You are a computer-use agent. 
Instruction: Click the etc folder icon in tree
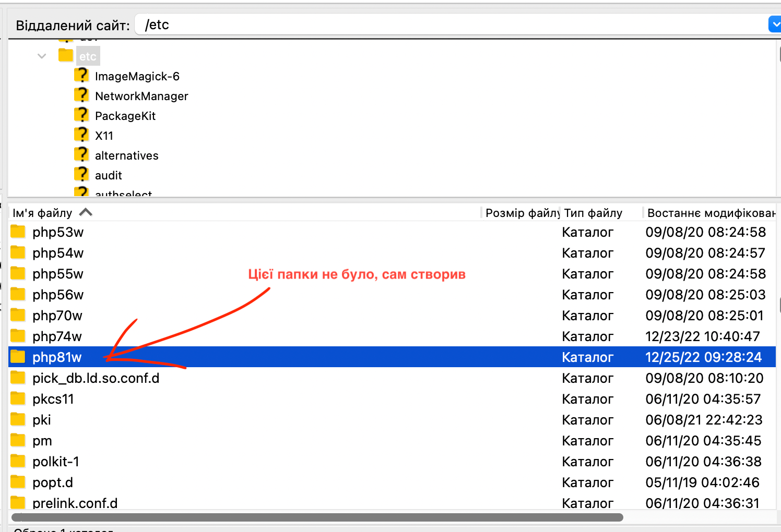tap(66, 55)
